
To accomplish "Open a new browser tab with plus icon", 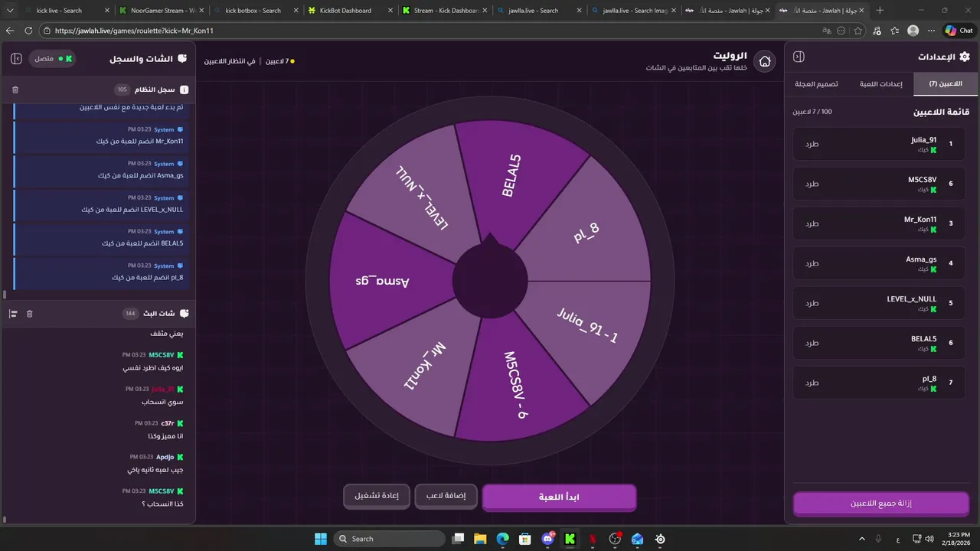I will coord(880,11).
